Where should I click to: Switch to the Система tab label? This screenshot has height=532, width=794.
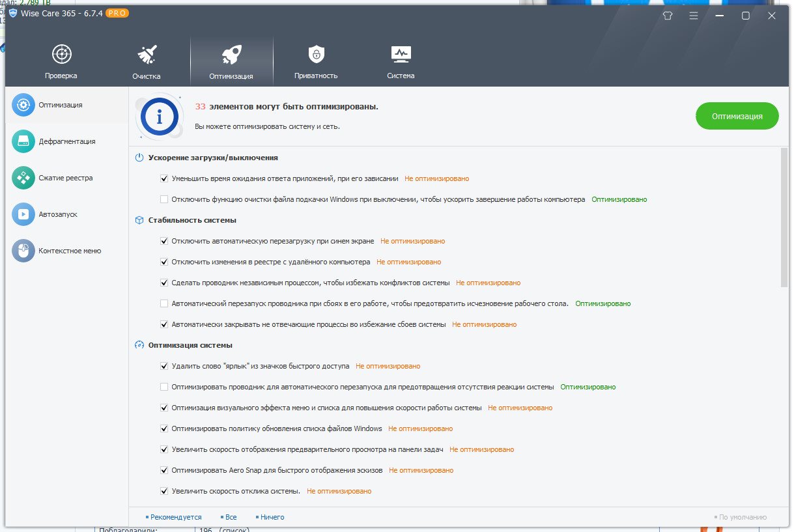point(401,76)
